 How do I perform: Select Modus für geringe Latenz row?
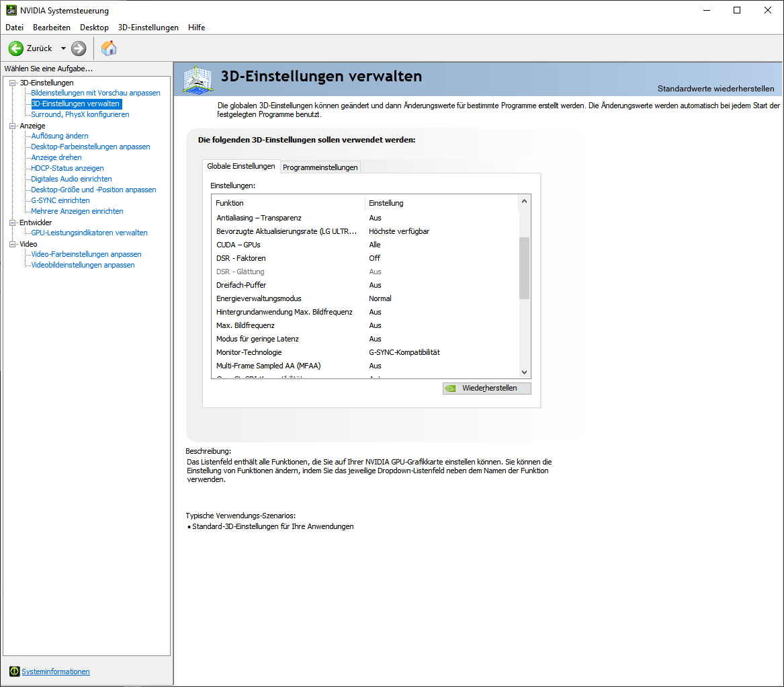365,339
